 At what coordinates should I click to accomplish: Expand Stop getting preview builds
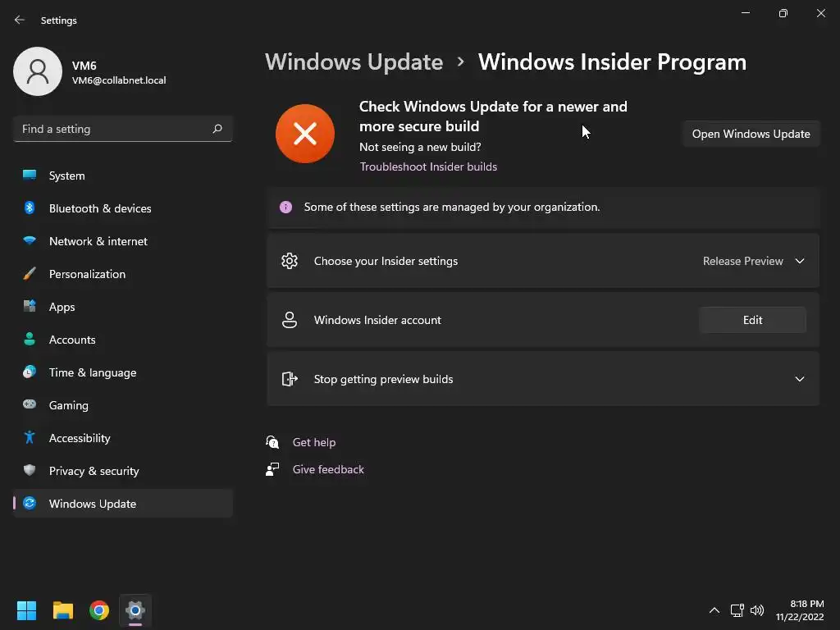pos(799,379)
